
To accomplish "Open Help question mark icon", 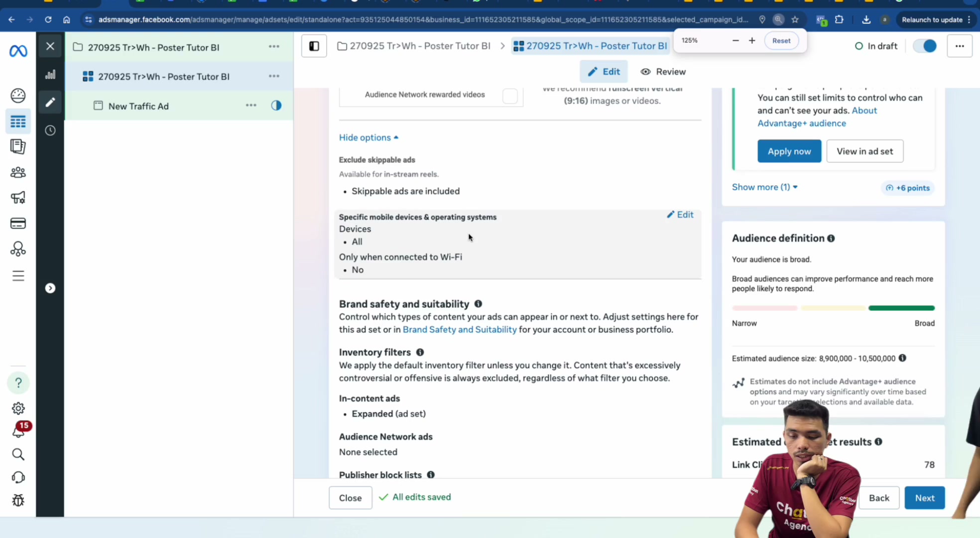I will point(18,383).
